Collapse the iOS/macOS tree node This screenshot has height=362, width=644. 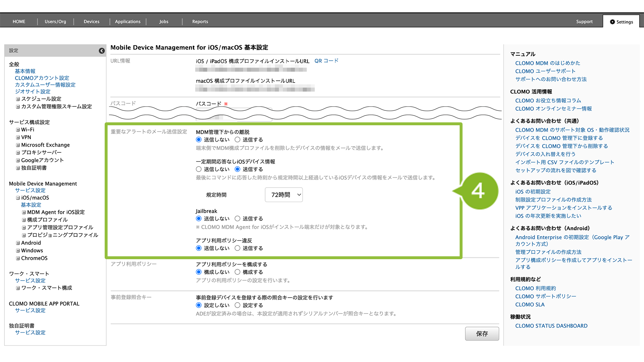pyautogui.click(x=18, y=198)
